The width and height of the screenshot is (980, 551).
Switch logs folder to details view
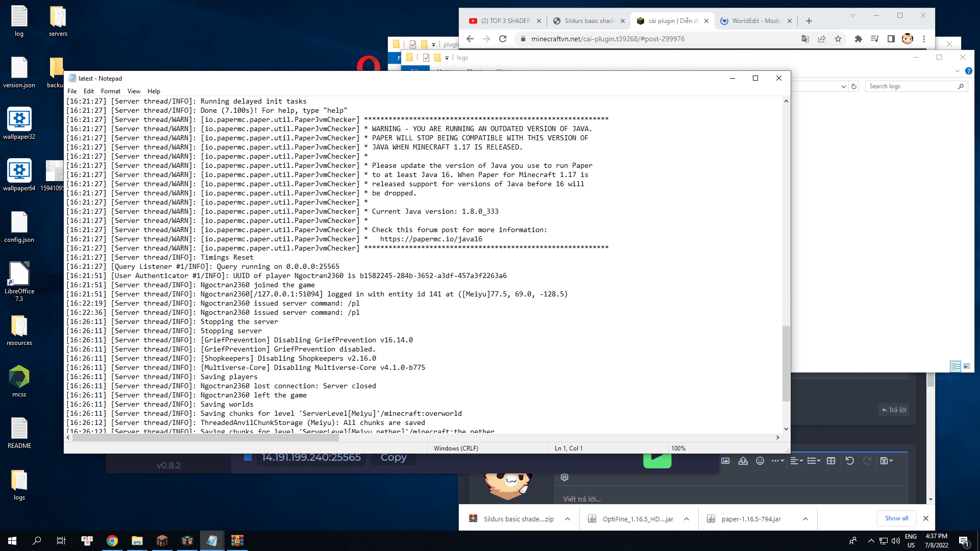pyautogui.click(x=955, y=366)
